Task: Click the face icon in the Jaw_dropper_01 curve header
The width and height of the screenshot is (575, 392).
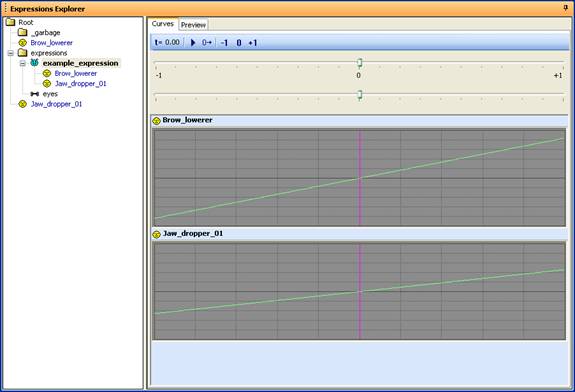Action: [x=157, y=234]
